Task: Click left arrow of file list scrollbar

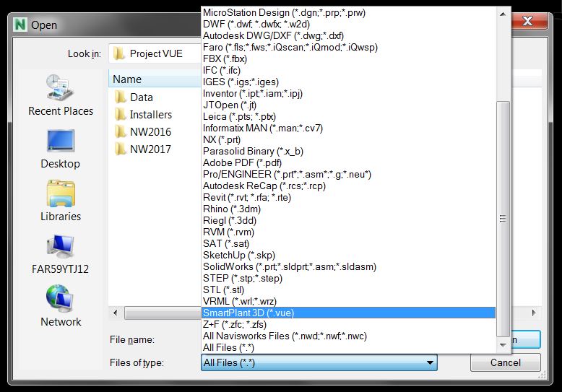Action: pos(115,313)
